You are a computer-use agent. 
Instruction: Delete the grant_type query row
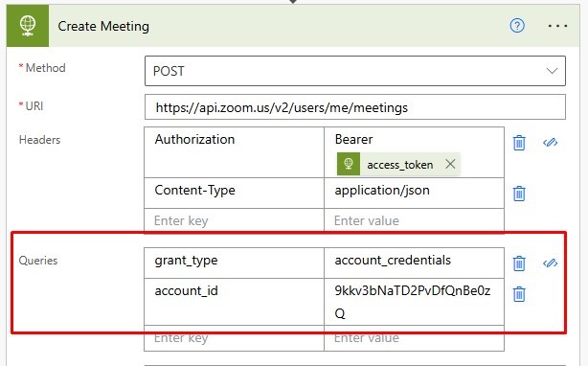click(x=519, y=263)
